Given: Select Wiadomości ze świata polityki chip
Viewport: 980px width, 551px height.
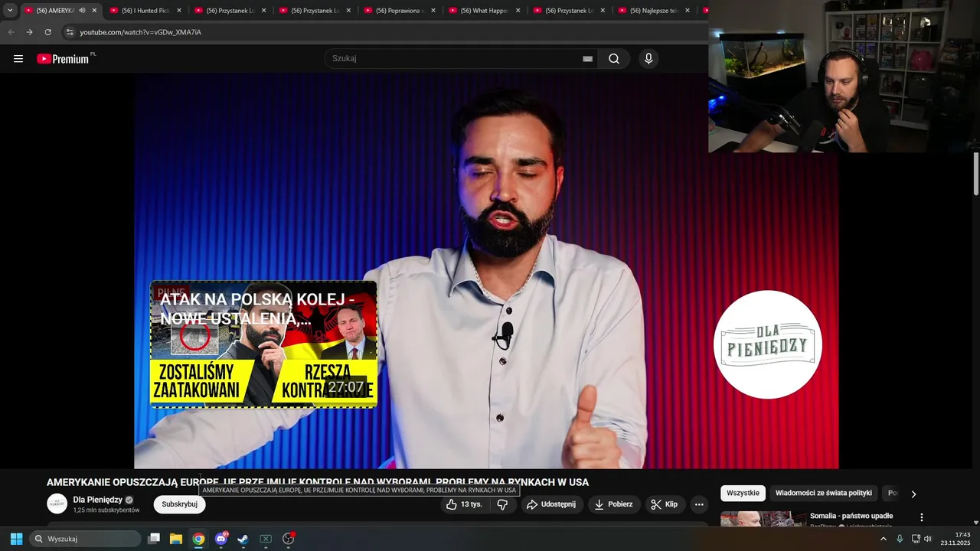Looking at the screenshot, I should (x=824, y=494).
